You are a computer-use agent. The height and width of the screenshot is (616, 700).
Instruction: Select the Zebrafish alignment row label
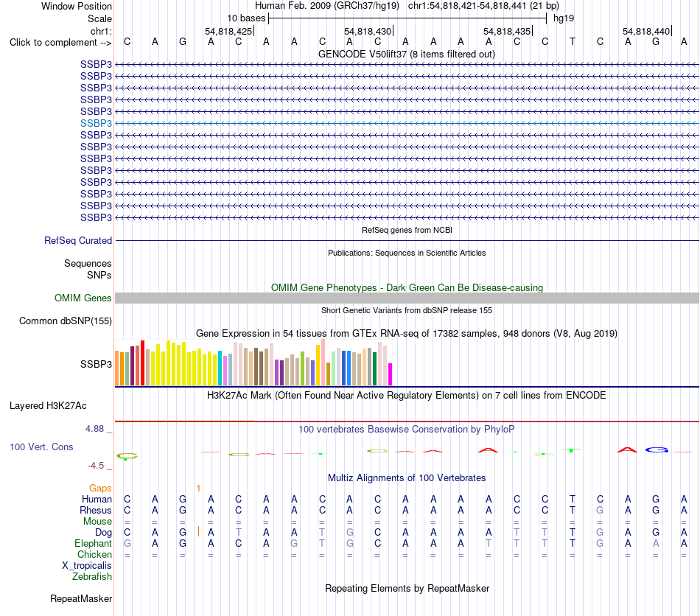[x=92, y=577]
